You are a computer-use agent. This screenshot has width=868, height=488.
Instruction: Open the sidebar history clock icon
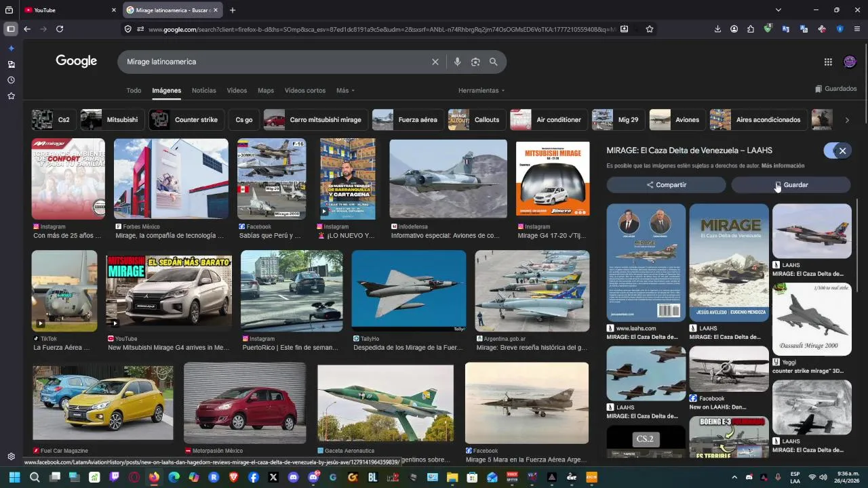[x=11, y=80]
